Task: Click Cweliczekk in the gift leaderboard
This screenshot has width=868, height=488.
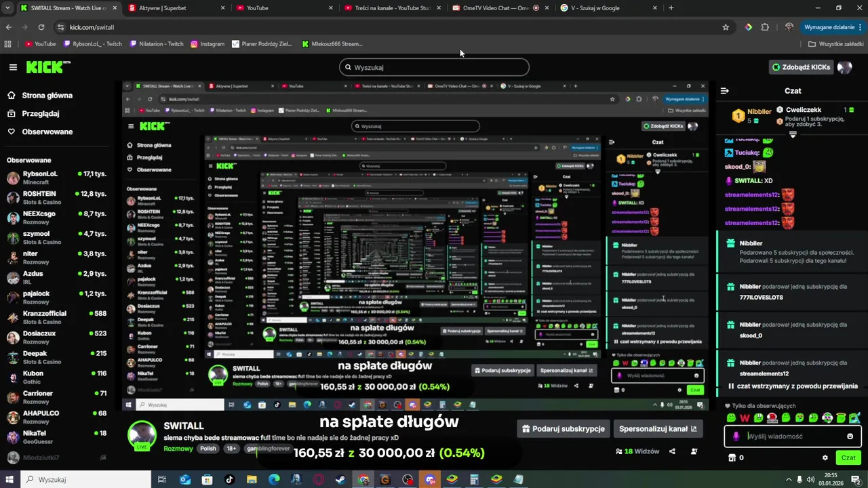Action: [804, 110]
